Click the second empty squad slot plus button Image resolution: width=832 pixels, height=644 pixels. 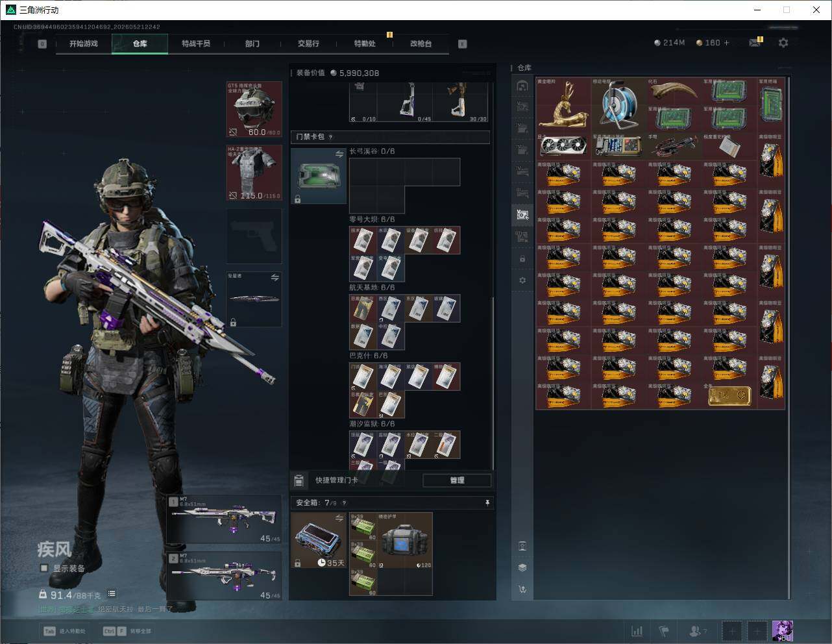click(x=757, y=631)
